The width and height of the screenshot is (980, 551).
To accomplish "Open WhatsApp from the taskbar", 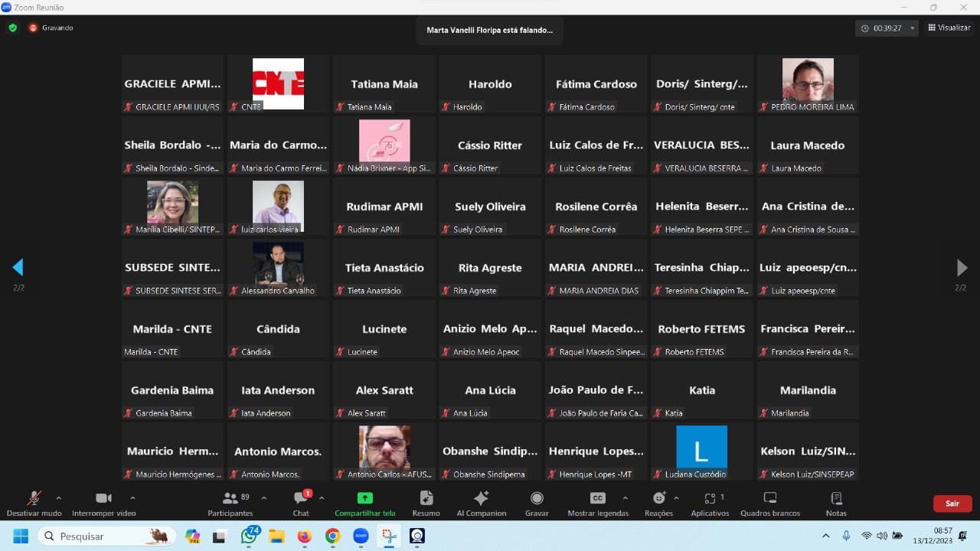I will pyautogui.click(x=249, y=536).
